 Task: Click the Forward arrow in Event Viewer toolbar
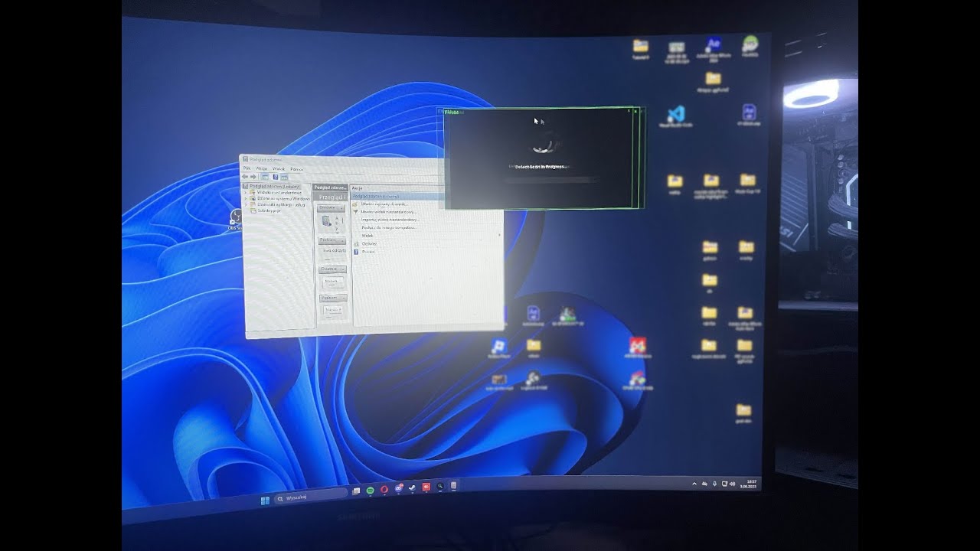click(253, 177)
